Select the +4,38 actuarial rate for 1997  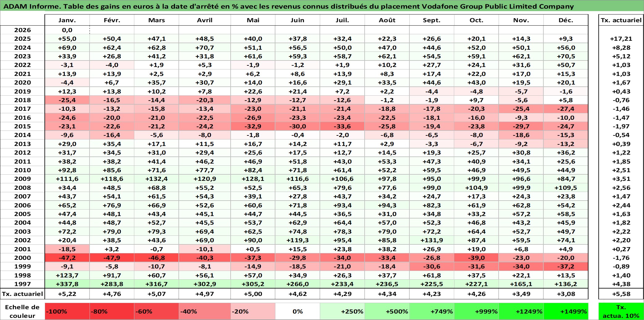[x=621, y=284]
